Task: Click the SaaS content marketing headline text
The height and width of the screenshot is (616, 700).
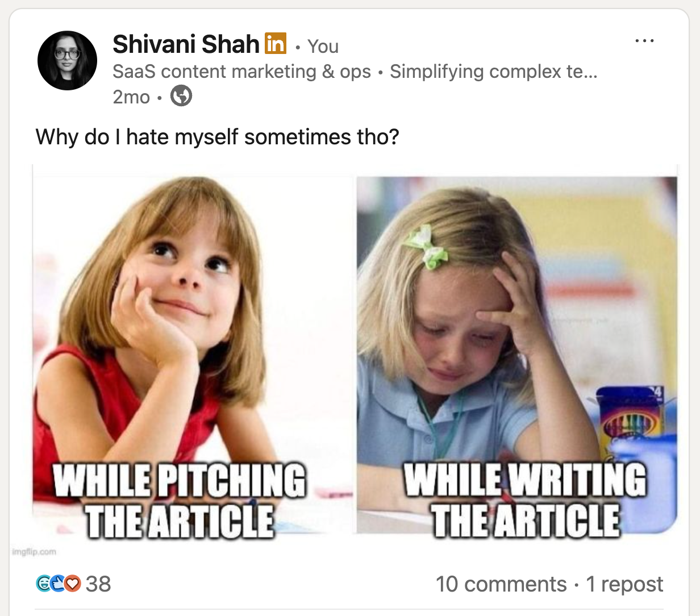Action: [x=355, y=72]
